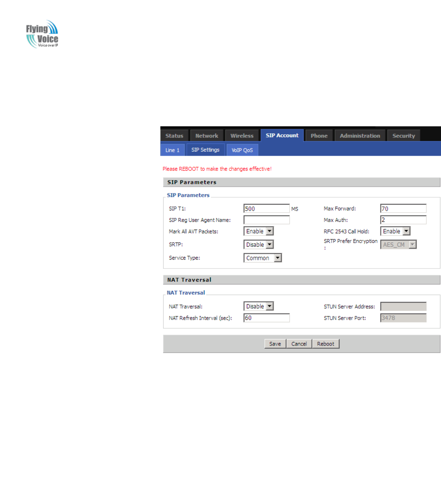
Task: Open the Administration tab
Action: pyautogui.click(x=360, y=136)
